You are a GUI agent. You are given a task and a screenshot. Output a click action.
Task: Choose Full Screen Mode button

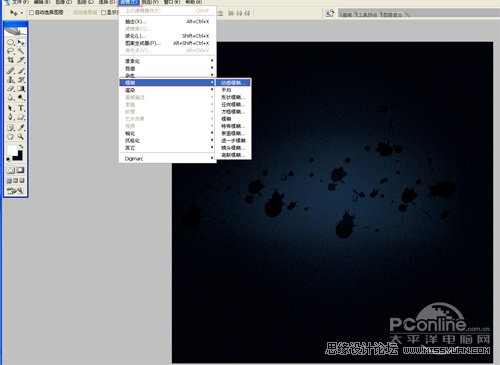22,181
